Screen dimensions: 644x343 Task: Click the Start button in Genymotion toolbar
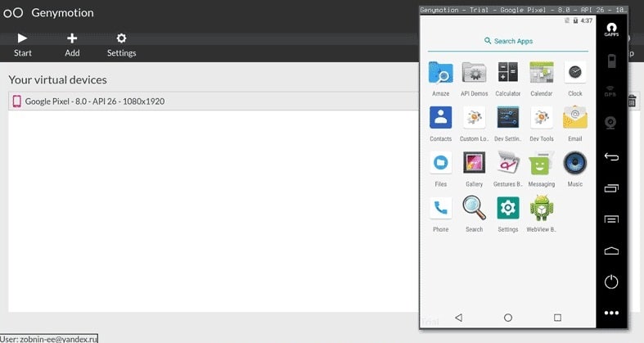click(22, 44)
